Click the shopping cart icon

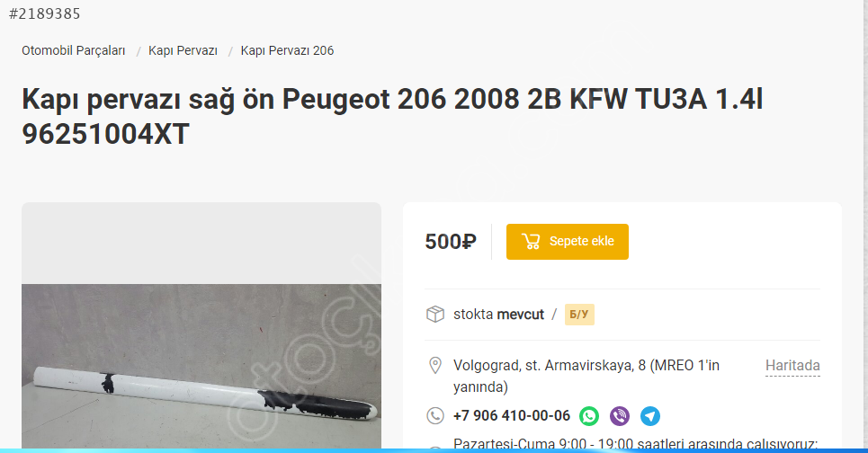(x=531, y=241)
